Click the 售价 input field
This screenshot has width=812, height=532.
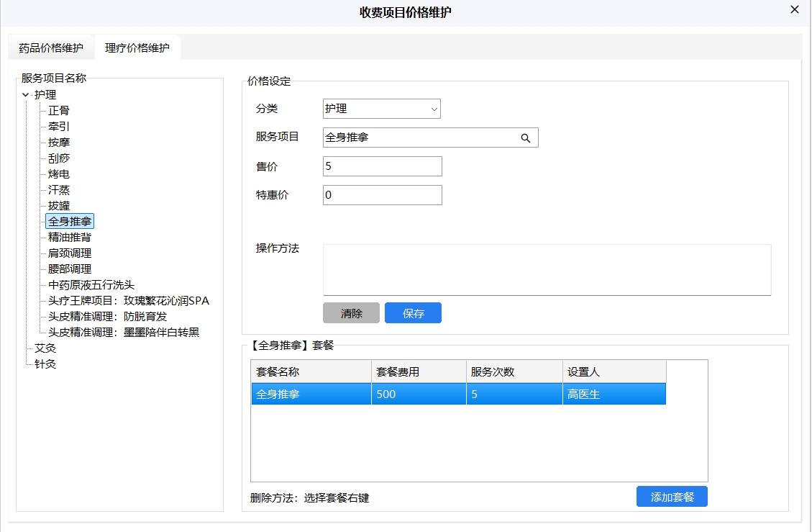[x=382, y=166]
